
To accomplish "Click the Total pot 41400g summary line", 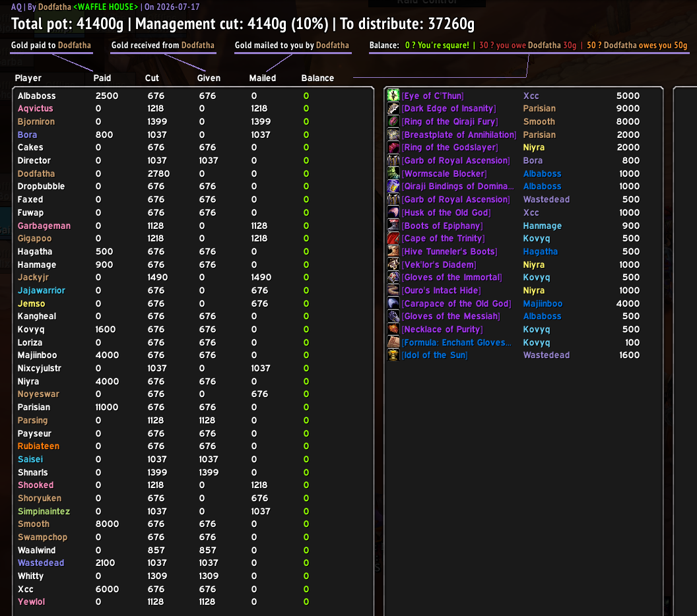I will coord(243,24).
